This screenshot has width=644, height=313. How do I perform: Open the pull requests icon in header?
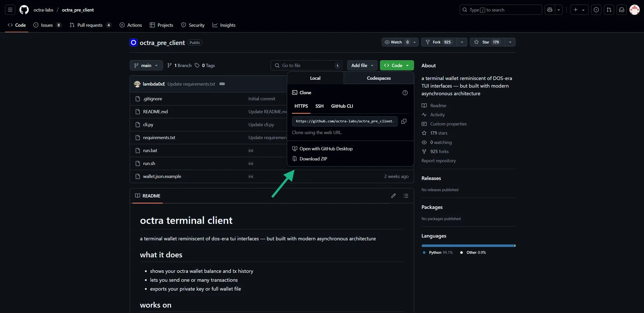tap(609, 10)
